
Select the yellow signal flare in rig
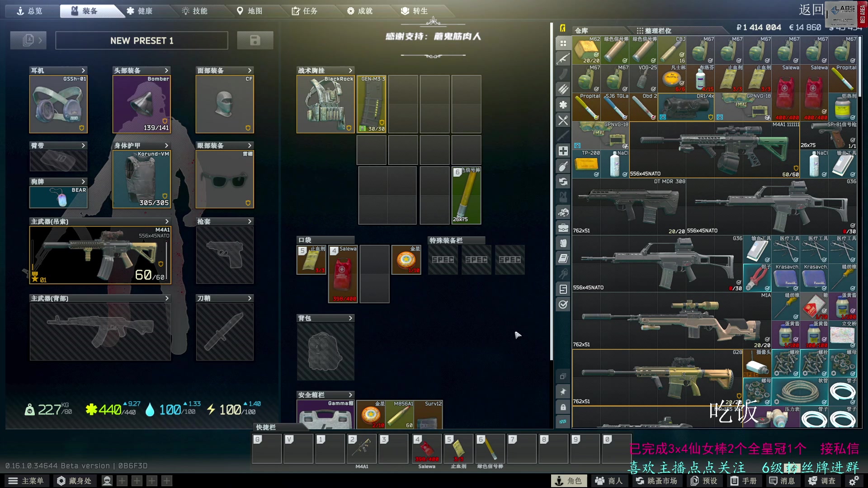[466, 195]
